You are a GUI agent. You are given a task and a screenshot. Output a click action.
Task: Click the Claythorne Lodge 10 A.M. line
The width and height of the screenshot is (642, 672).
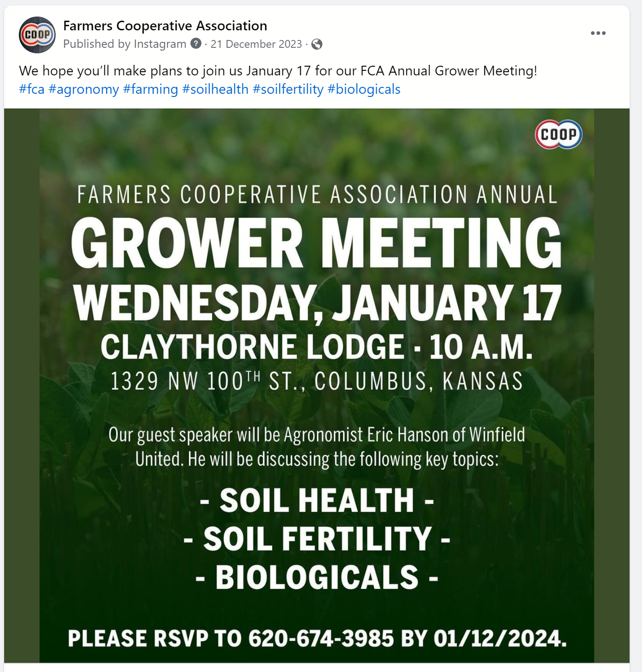[316, 347]
